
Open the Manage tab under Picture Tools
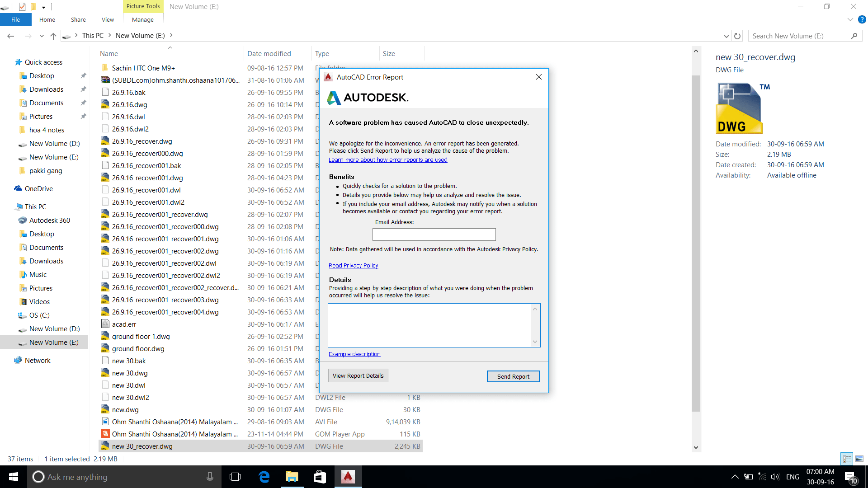143,19
